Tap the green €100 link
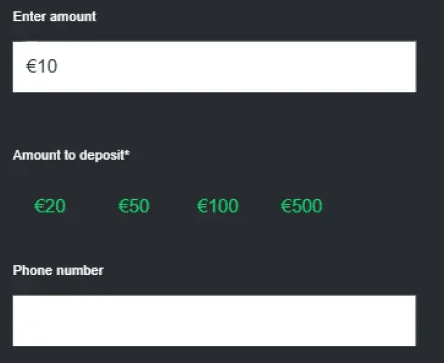444x363 pixels. (x=218, y=206)
